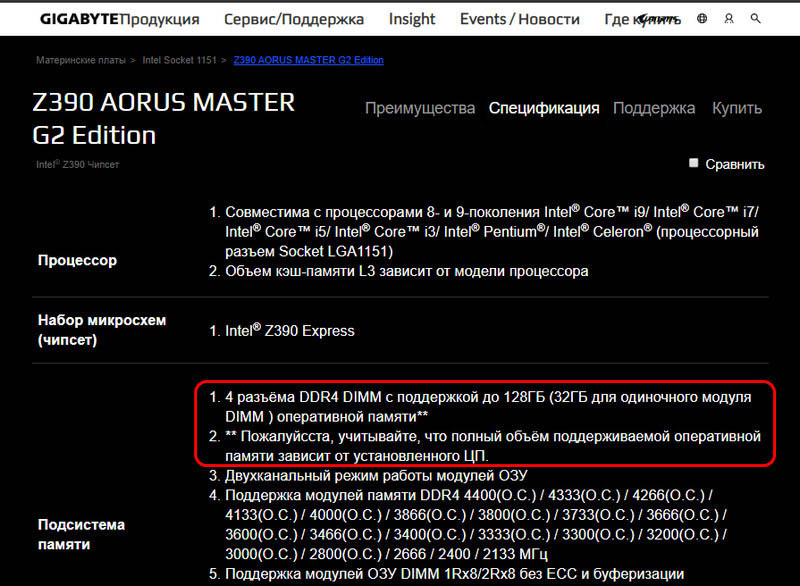Open Z390 AORUS MASTER G2 Edition breadcrumb link
This screenshot has height=586, width=800.
(308, 60)
